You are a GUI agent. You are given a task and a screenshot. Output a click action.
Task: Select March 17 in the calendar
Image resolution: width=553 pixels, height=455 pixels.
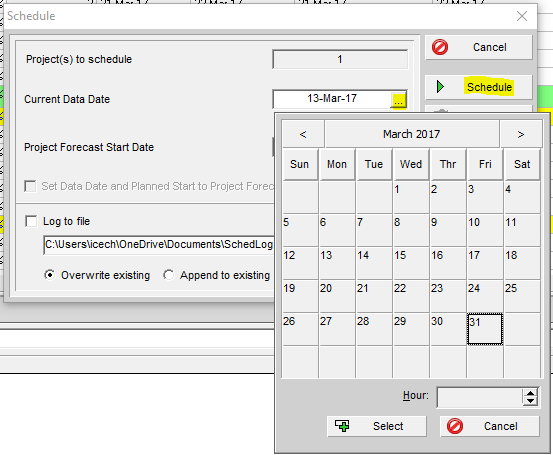point(485,263)
